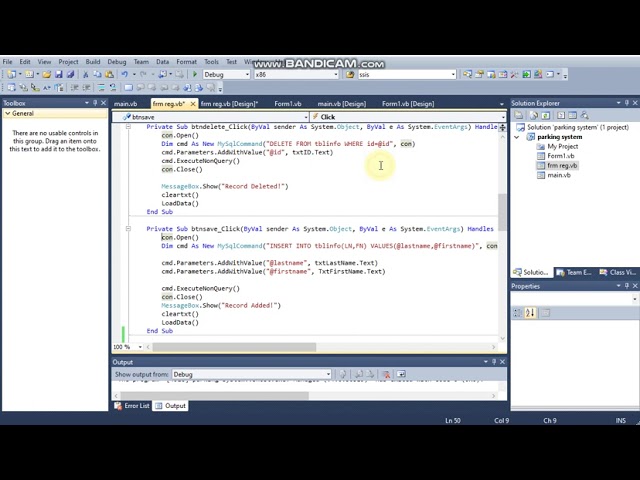Open the Toolbox toolbar icon with crossed tools
This screenshot has width=640, height=480.
click(514, 75)
